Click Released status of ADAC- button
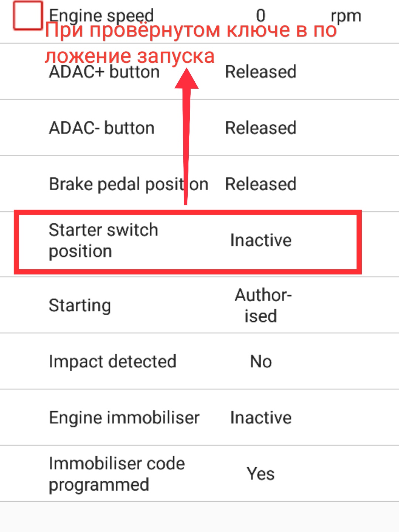This screenshot has width=399, height=532. pos(260,128)
